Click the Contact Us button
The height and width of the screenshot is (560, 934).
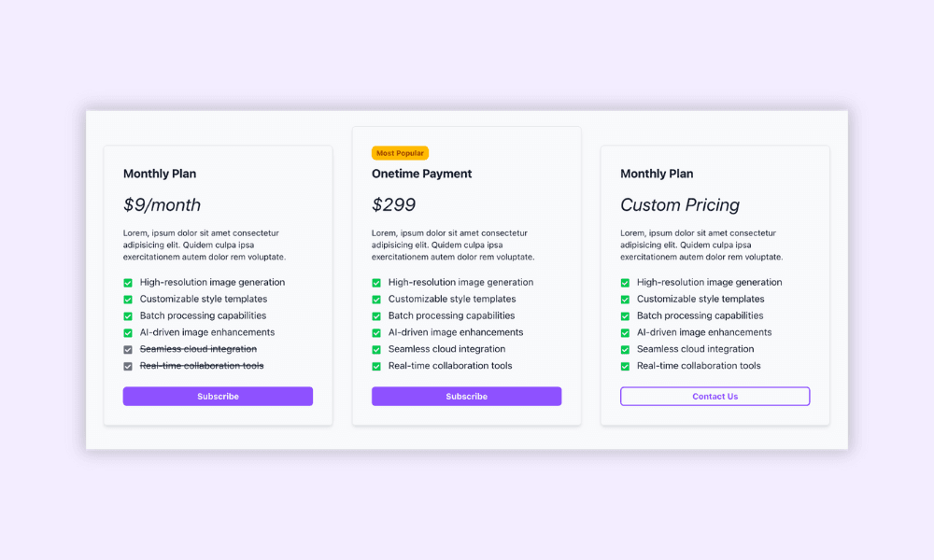click(x=715, y=397)
